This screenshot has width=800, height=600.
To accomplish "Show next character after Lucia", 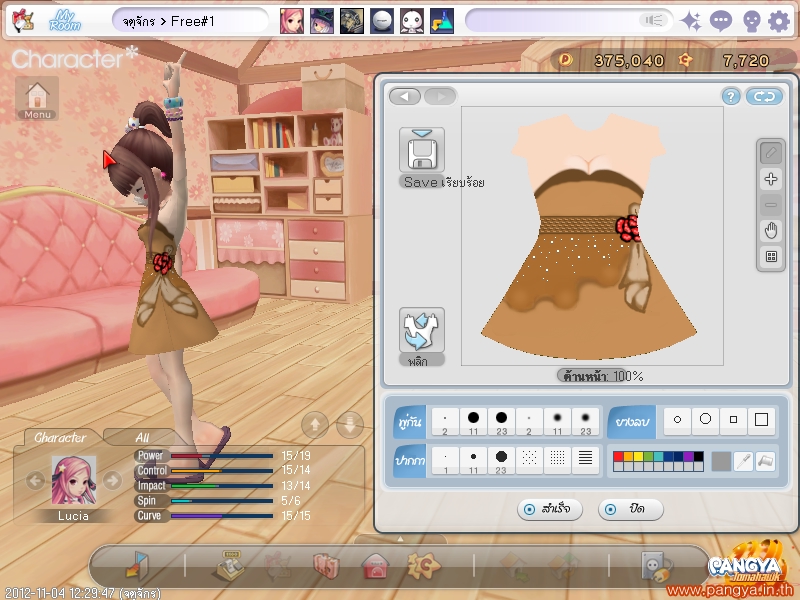I will pos(112,480).
